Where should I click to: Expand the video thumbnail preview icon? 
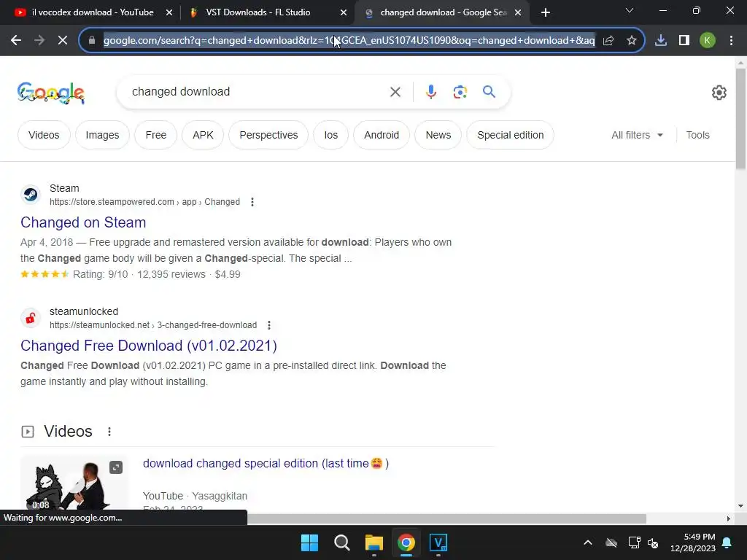116,467
